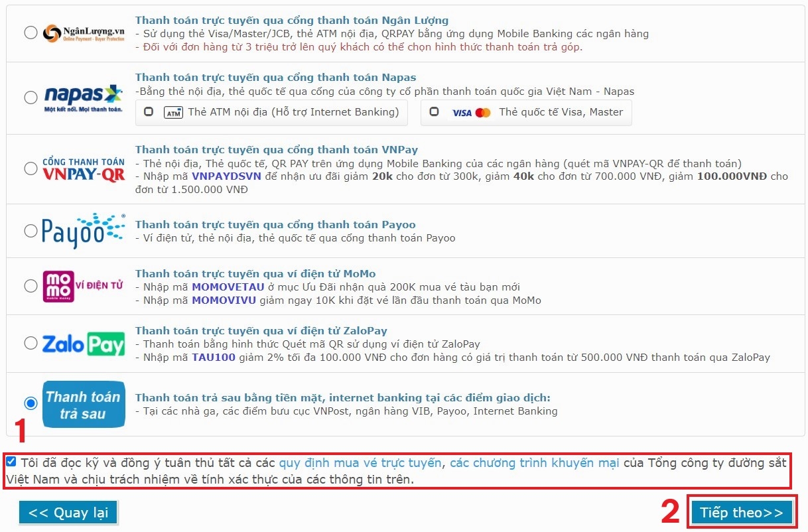Click the Tại các nhà ga description line

click(346, 411)
